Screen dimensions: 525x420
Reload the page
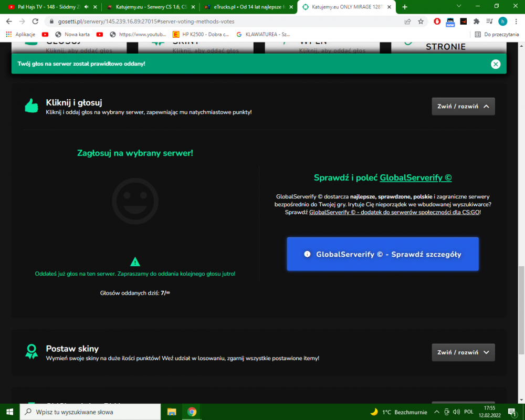[35, 22]
